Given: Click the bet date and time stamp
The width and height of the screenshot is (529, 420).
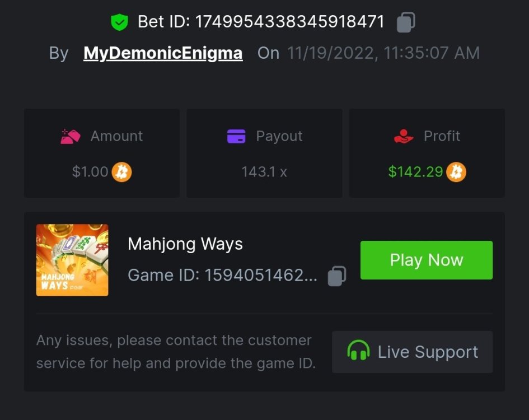Looking at the screenshot, I should (383, 53).
